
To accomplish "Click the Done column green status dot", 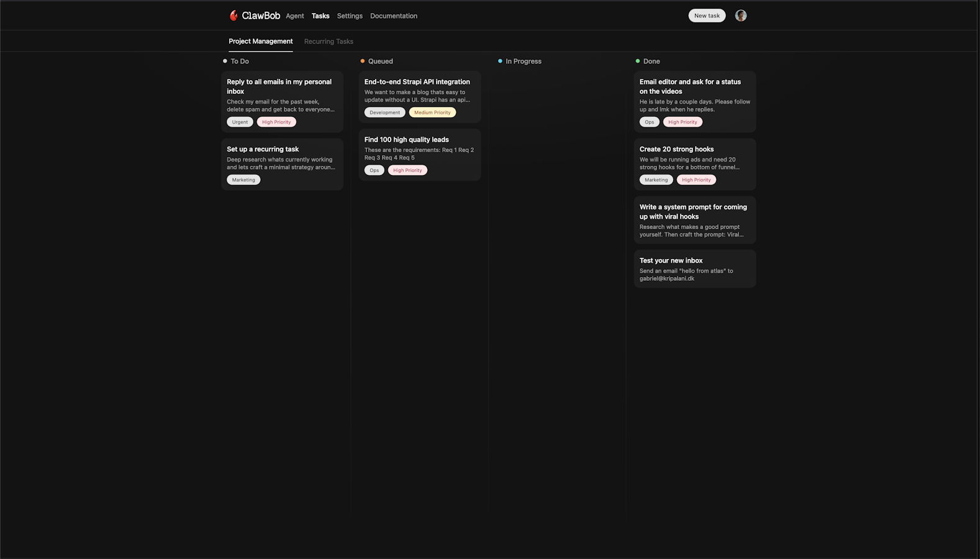I will [x=637, y=61].
